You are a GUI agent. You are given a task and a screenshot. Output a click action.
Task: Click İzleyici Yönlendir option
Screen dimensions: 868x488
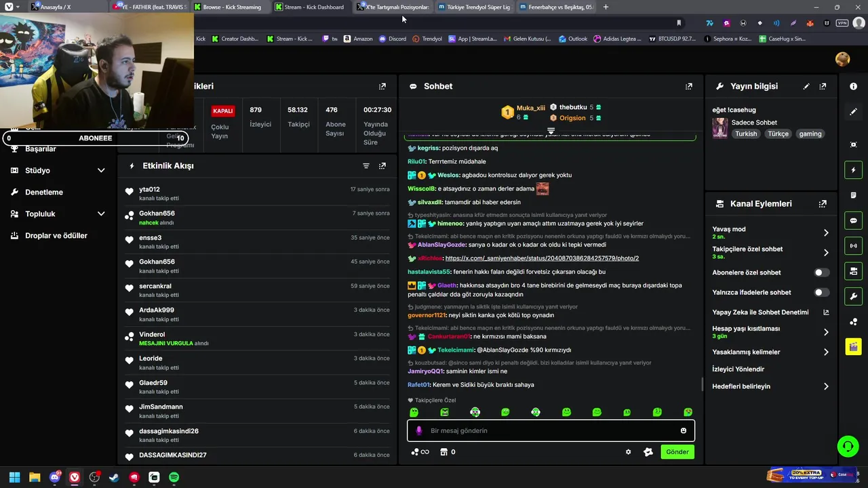[x=738, y=369]
